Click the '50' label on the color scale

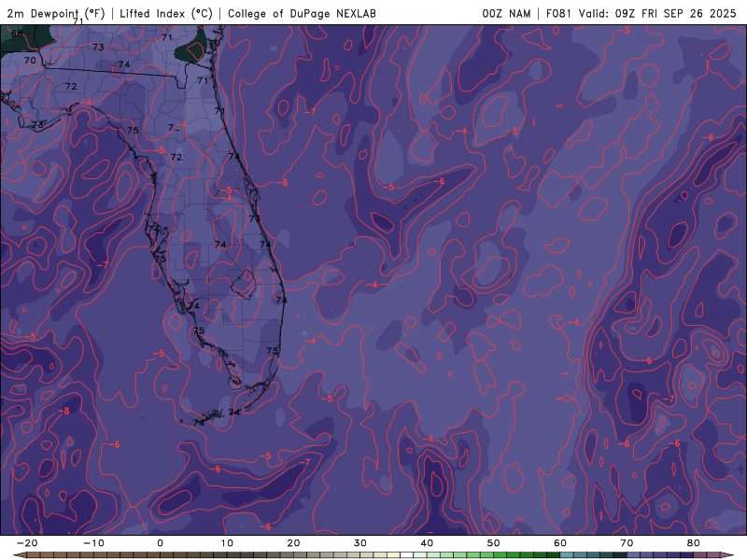[494, 543]
